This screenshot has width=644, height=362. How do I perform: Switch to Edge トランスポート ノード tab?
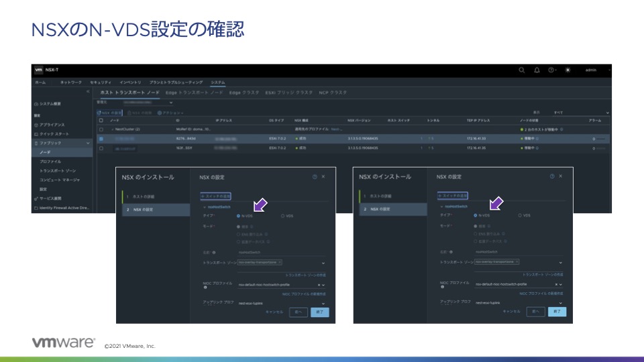195,93
